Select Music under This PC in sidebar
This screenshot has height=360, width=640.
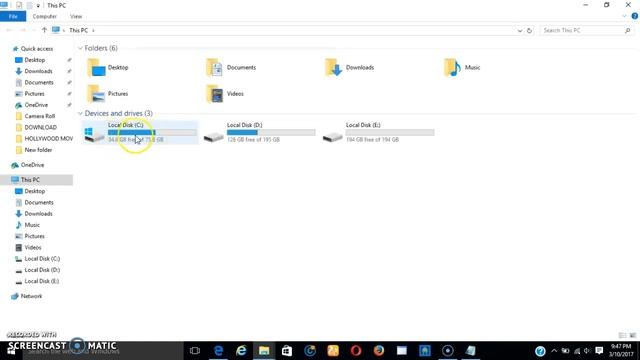[32, 225]
